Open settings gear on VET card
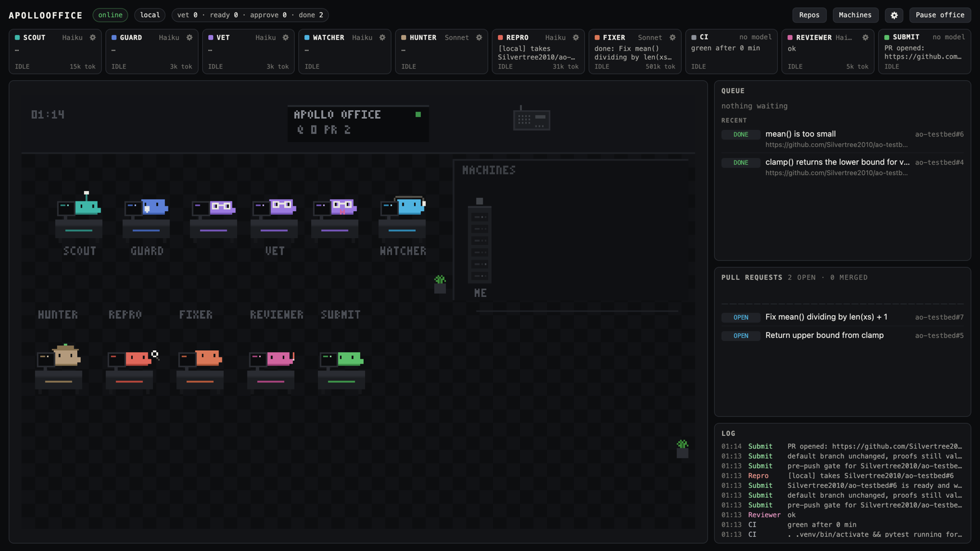Image resolution: width=980 pixels, height=551 pixels. click(286, 37)
